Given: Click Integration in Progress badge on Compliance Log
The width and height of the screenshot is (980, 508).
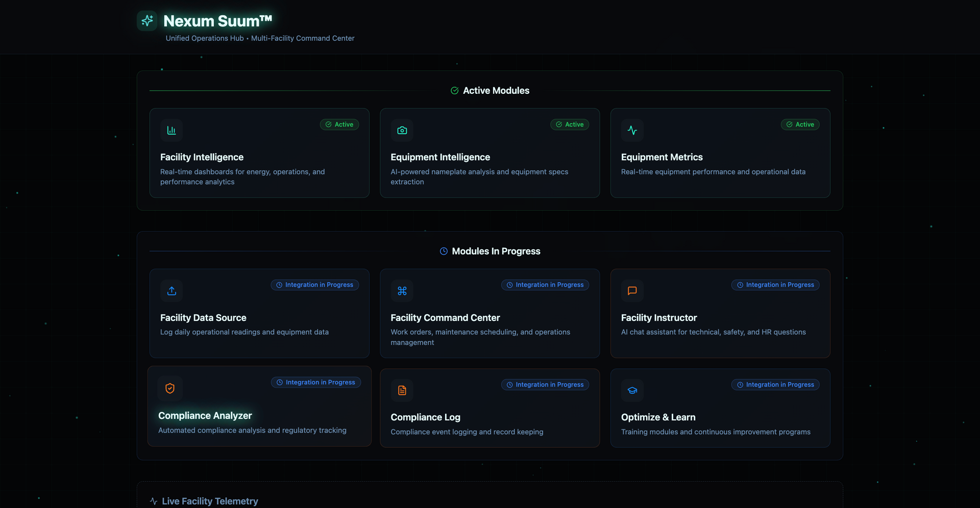Looking at the screenshot, I should (x=545, y=385).
